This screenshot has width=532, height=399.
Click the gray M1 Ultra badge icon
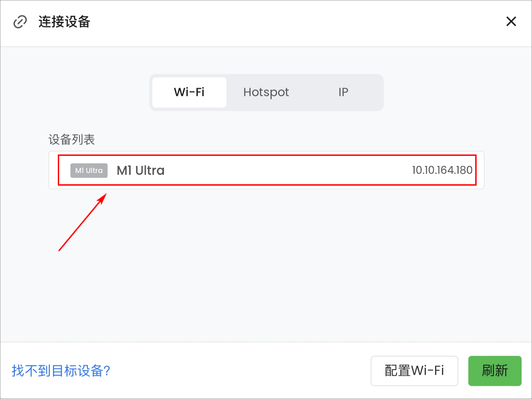(89, 170)
